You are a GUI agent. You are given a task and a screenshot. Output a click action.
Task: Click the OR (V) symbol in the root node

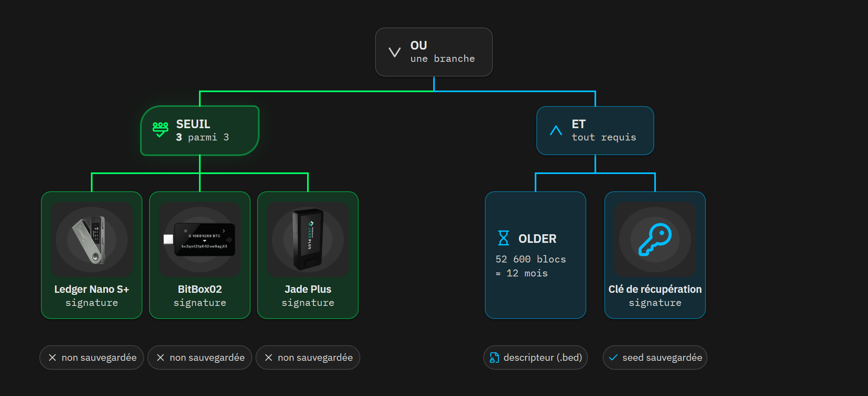click(395, 52)
